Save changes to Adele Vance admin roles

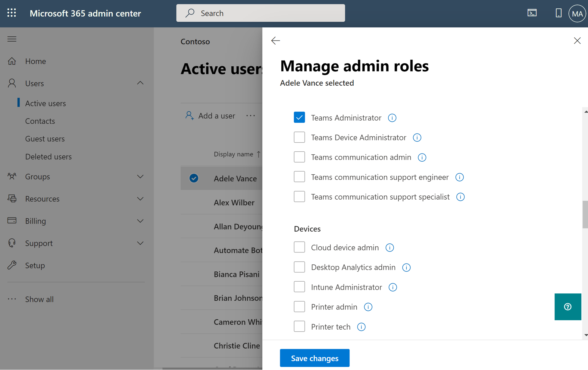coord(315,358)
